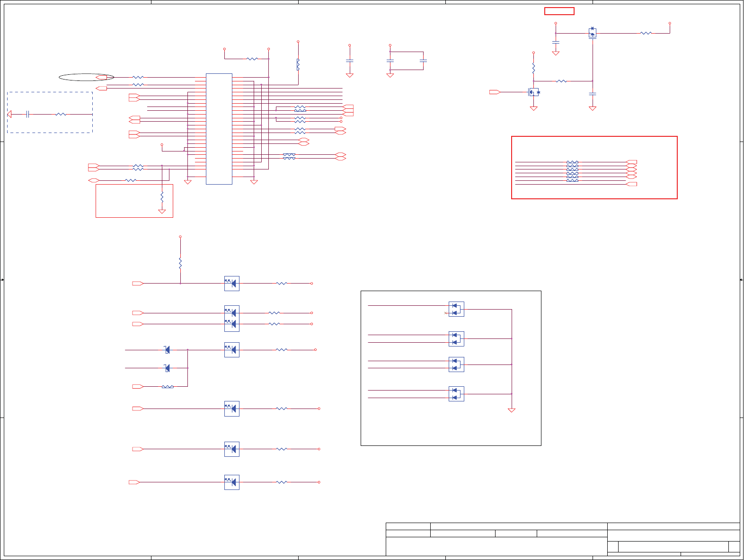
Task: Click the black ellipse annotation around the port
Action: [x=86, y=77]
